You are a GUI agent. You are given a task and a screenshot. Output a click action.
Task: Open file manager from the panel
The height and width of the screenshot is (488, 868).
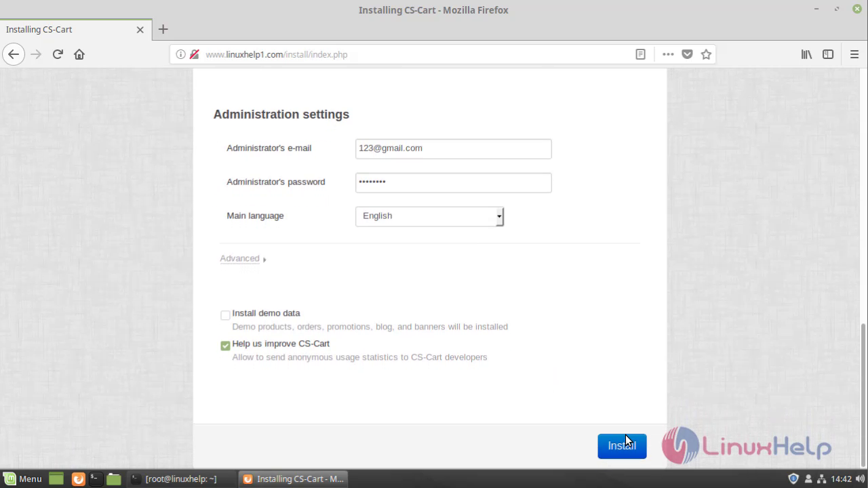(x=114, y=479)
